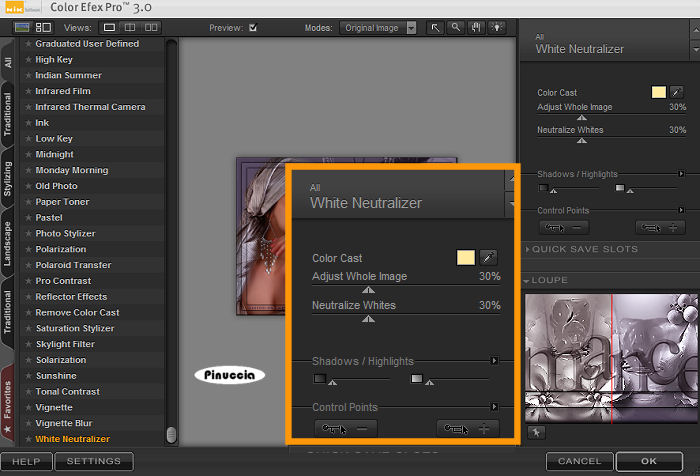Screen dimensions: 700x476
Task: Toggle favorite star for Pro Contrast
Action: click(x=29, y=281)
